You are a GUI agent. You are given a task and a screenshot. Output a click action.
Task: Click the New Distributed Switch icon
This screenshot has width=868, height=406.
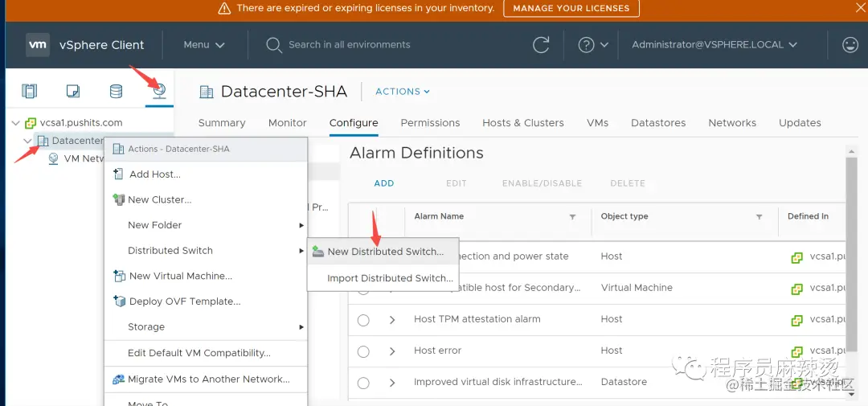[x=317, y=252]
